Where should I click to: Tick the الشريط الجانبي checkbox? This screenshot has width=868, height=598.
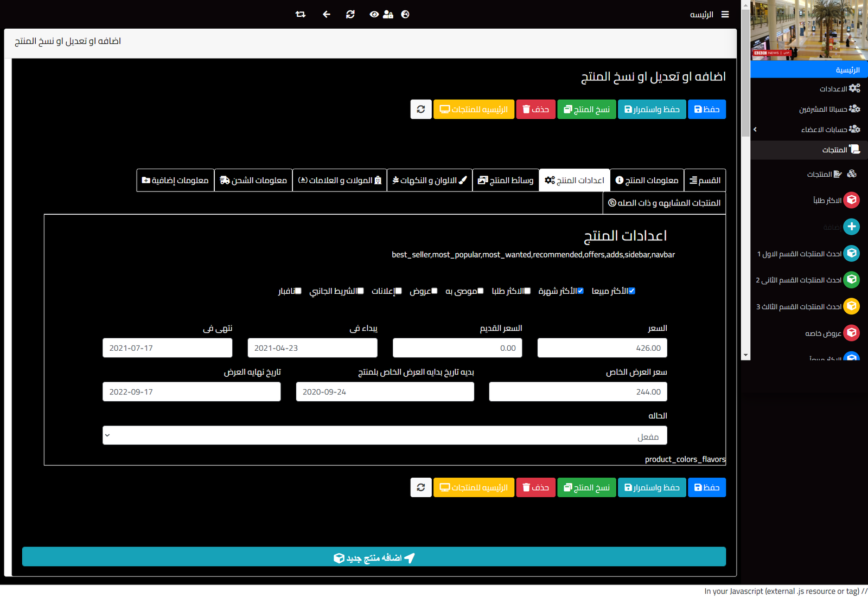[360, 291]
